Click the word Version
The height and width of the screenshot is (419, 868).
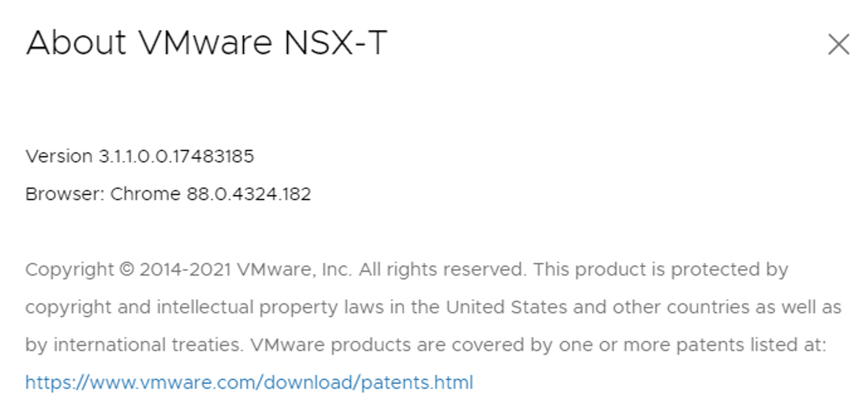[x=59, y=156]
